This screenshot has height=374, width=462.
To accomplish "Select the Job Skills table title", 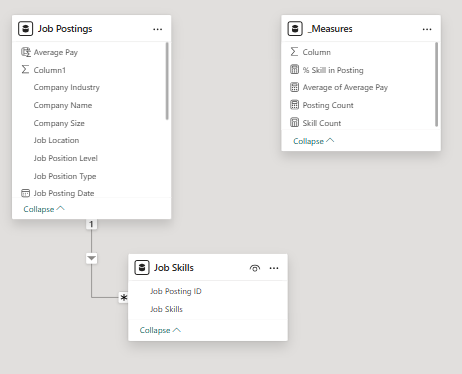I will tap(174, 268).
